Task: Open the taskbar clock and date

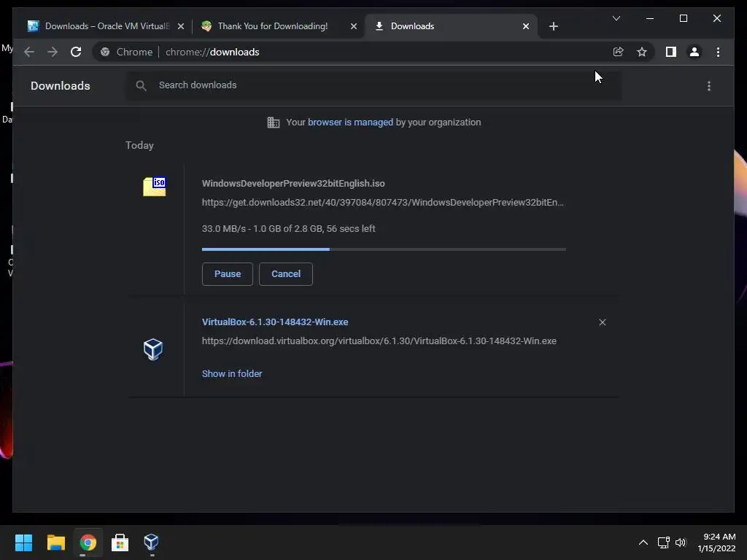Action: 716,542
